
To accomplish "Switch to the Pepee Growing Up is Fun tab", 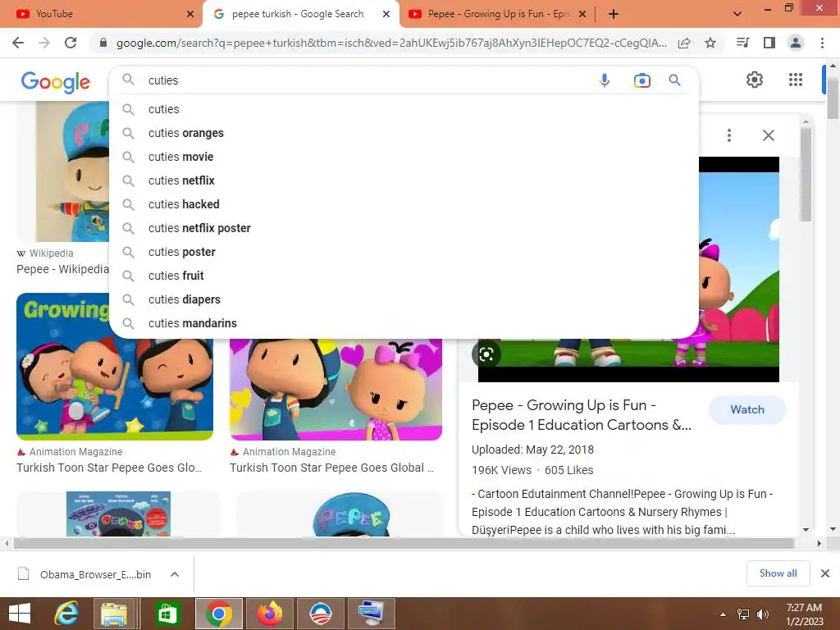I will point(496,14).
